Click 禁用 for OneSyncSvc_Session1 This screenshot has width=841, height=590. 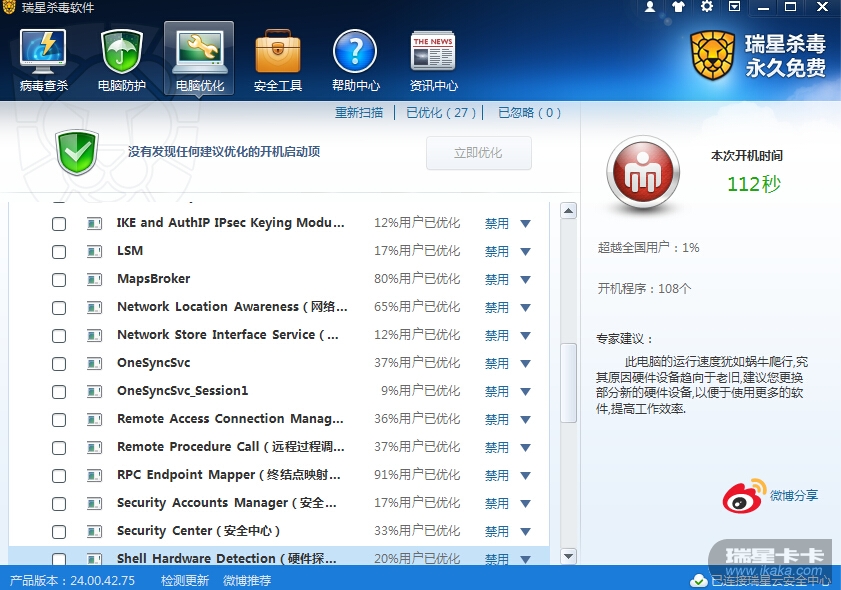click(497, 391)
